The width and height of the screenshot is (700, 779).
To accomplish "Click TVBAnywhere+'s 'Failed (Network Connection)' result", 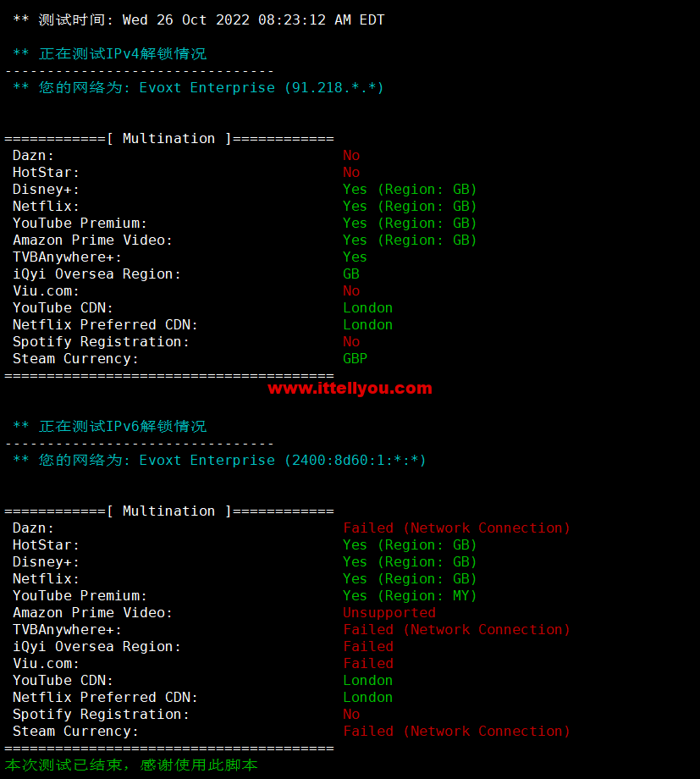I will [x=456, y=629].
